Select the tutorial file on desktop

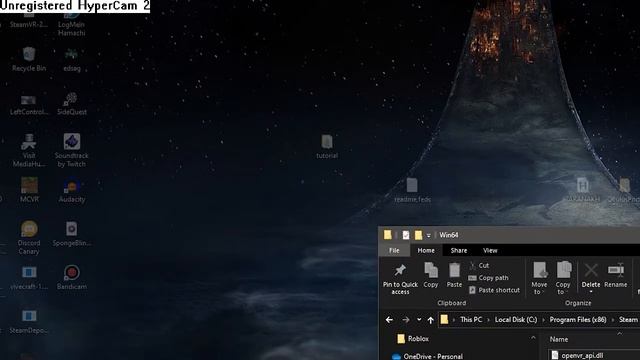(x=327, y=147)
